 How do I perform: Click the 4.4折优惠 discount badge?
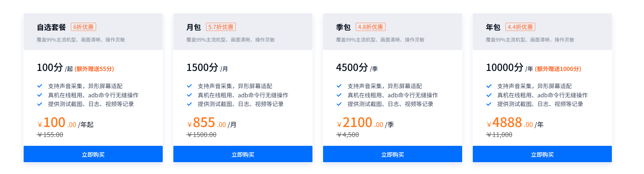pos(520,27)
